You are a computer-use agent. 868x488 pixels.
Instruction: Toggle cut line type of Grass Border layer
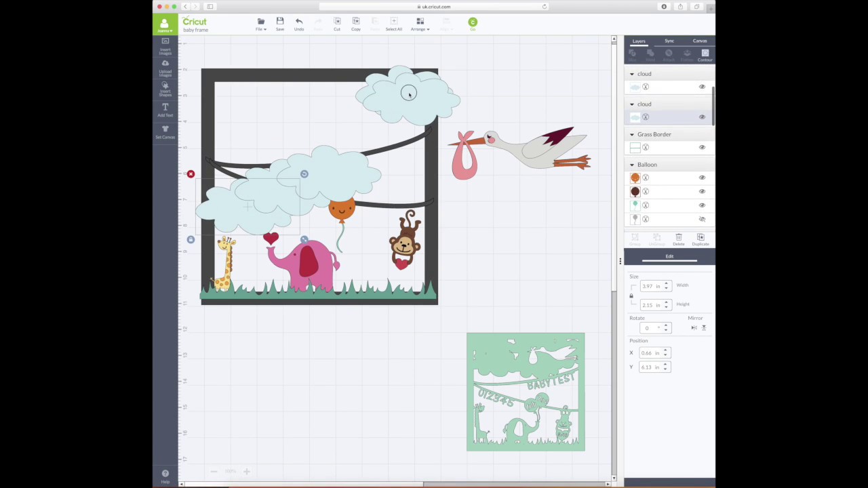(646, 147)
